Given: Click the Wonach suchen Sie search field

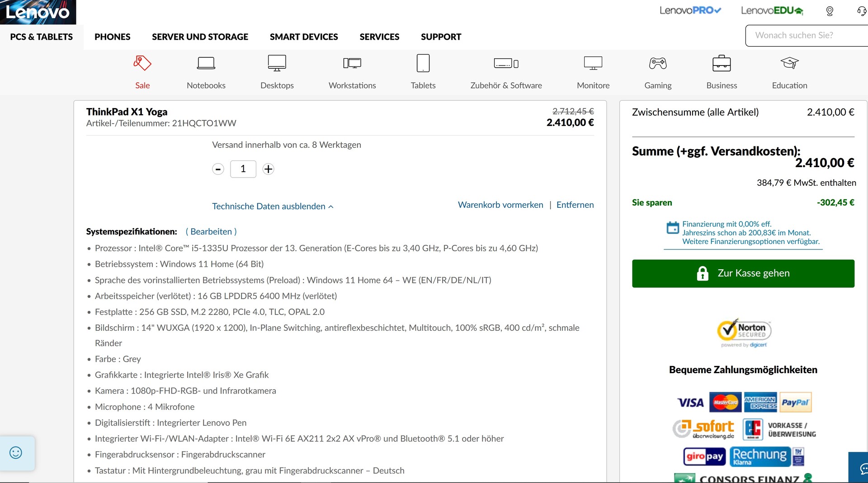Looking at the screenshot, I should point(805,35).
